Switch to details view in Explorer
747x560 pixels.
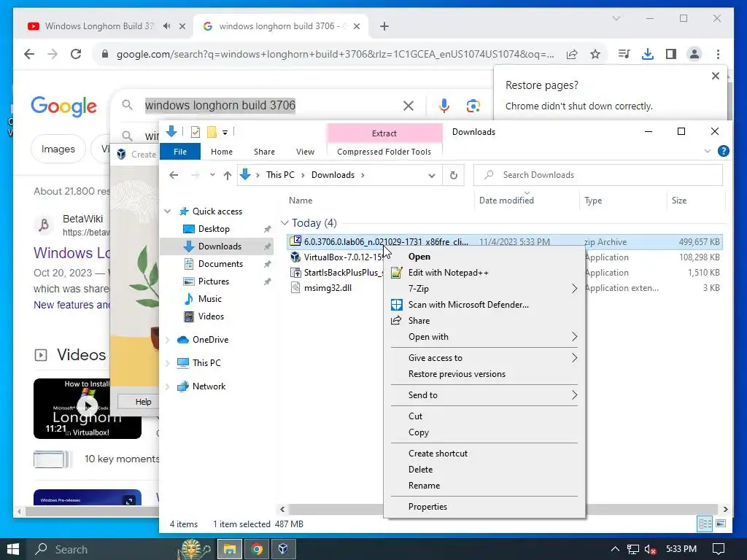[x=705, y=524]
